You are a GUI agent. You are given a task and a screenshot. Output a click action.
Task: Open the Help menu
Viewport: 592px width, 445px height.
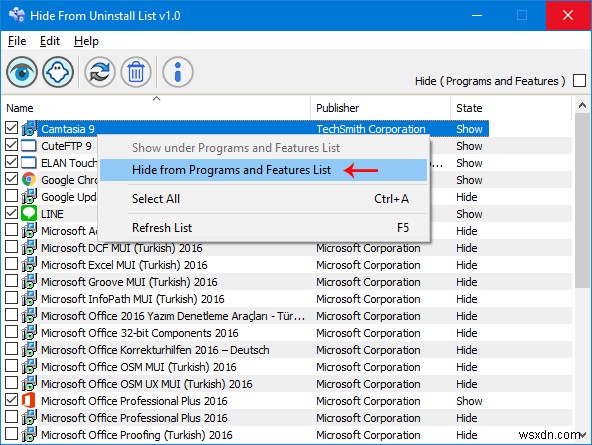point(86,41)
